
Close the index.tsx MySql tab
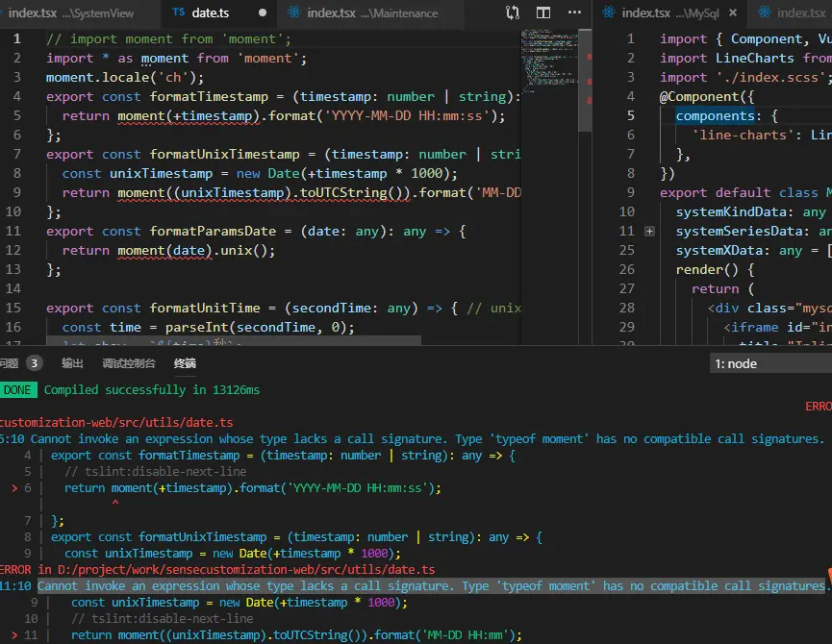(733, 12)
